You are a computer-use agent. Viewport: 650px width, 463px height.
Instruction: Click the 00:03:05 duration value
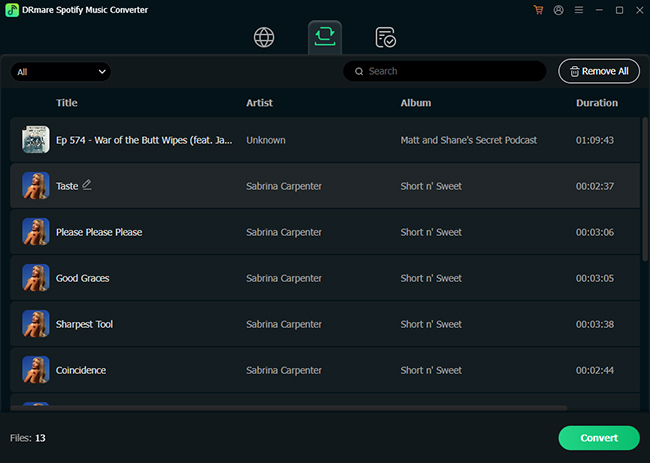595,278
